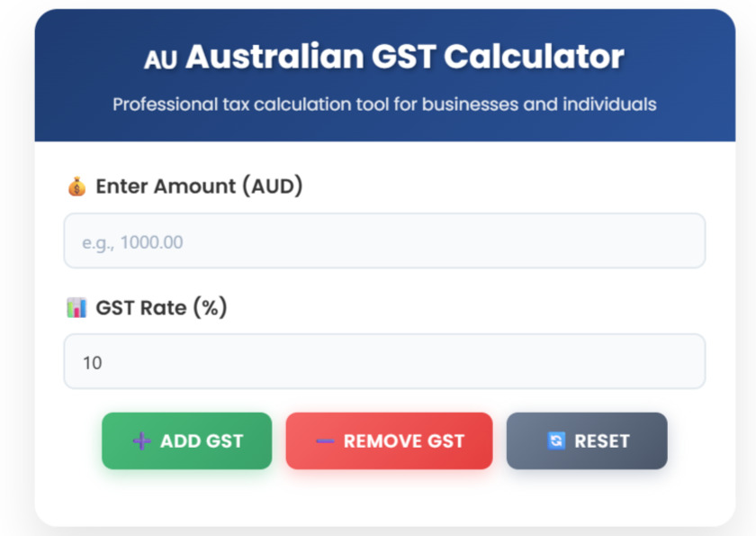Click the money bag icon beside Enter Amount
756x536 pixels.
coord(76,186)
